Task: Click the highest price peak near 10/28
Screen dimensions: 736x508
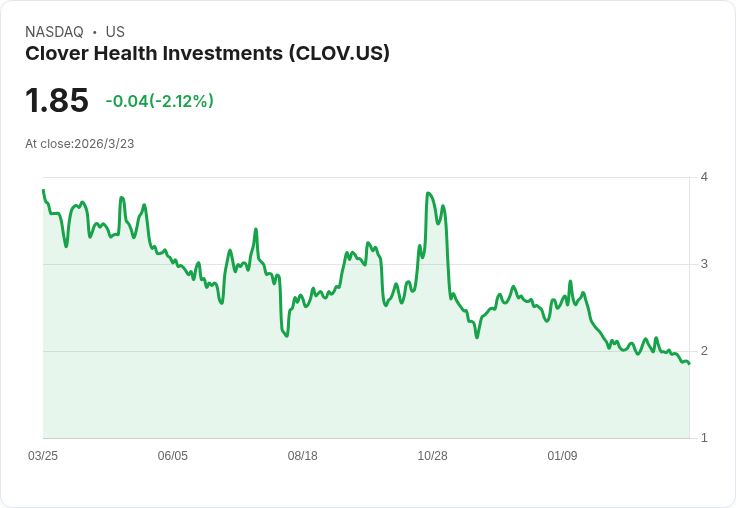Action: 428,193
